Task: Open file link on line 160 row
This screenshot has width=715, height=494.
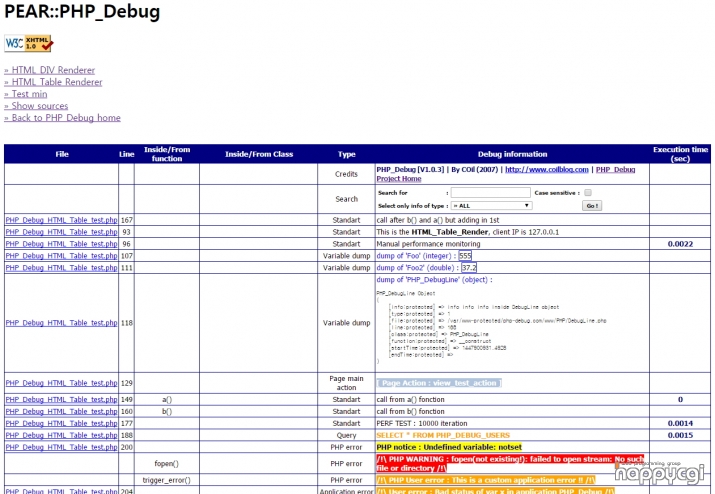Action: coord(62,411)
